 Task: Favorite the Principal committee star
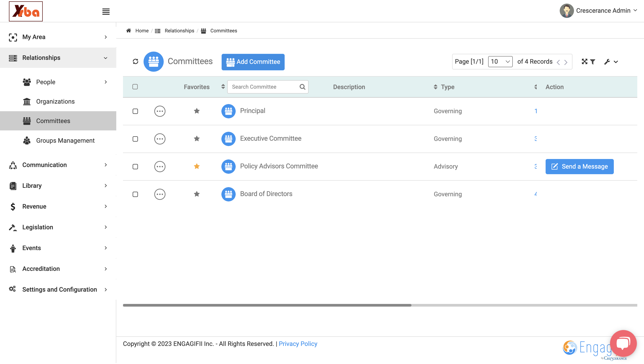(197, 111)
